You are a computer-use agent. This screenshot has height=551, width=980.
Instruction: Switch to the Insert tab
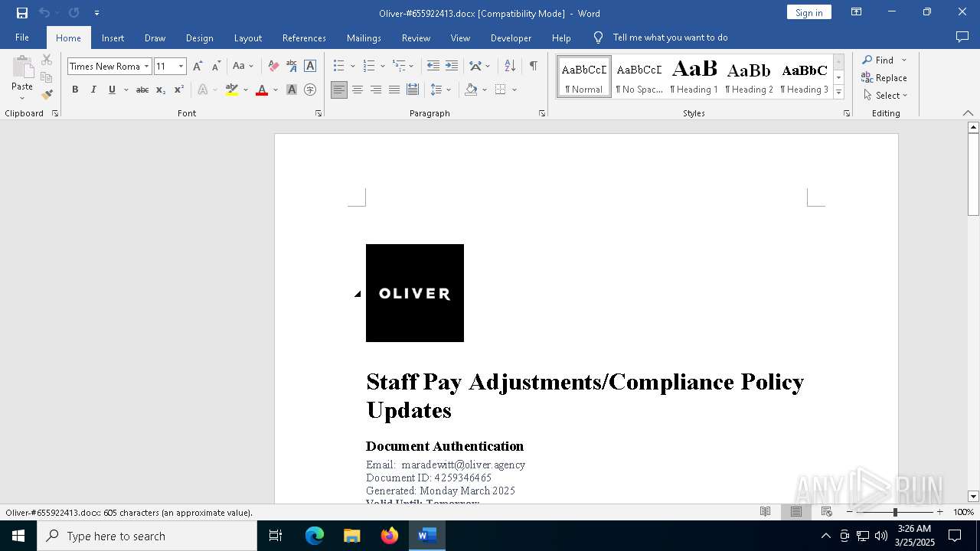tap(113, 37)
